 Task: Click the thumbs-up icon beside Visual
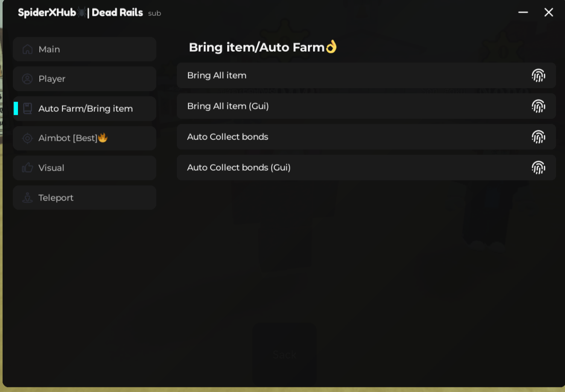[27, 168]
